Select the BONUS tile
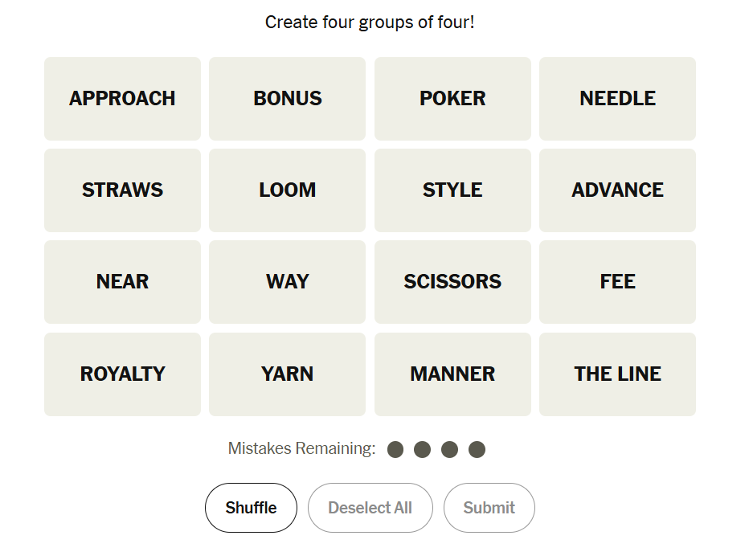 click(x=287, y=99)
